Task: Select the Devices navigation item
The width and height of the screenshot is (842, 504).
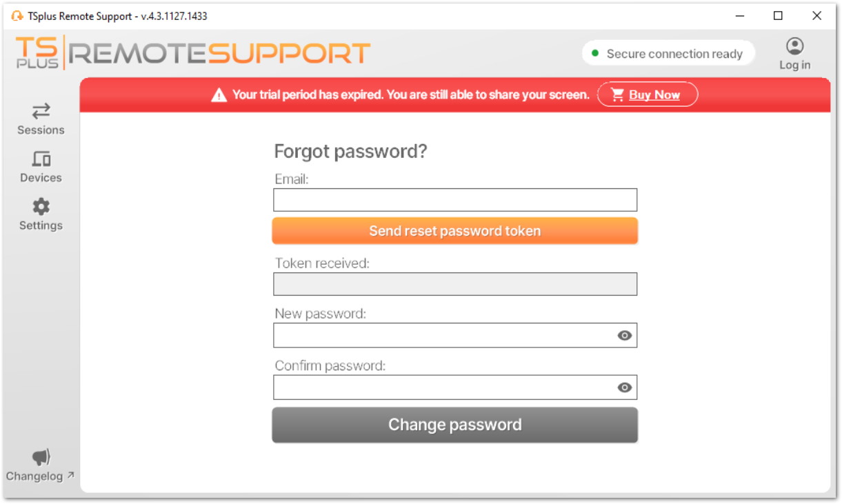Action: [41, 168]
